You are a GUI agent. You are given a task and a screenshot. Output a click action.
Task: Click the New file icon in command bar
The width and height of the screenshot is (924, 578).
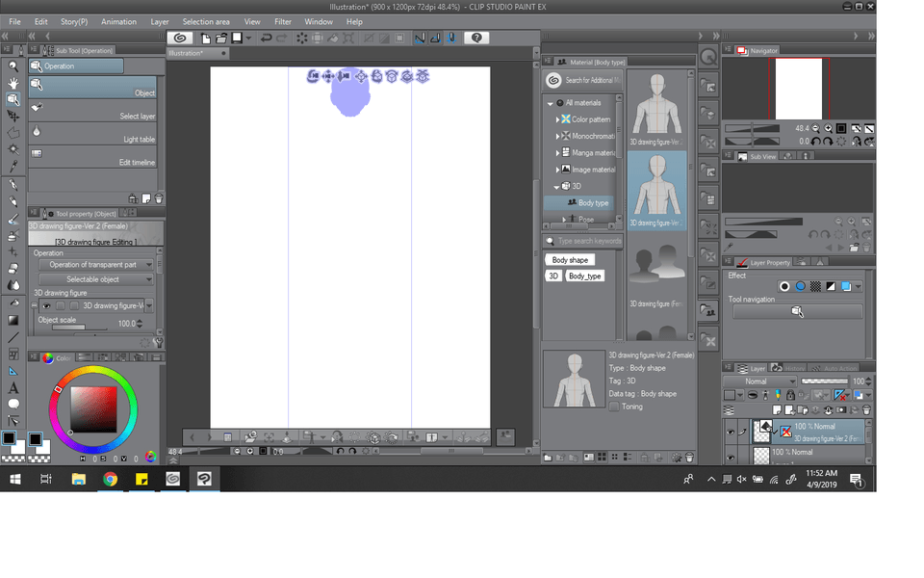206,39
